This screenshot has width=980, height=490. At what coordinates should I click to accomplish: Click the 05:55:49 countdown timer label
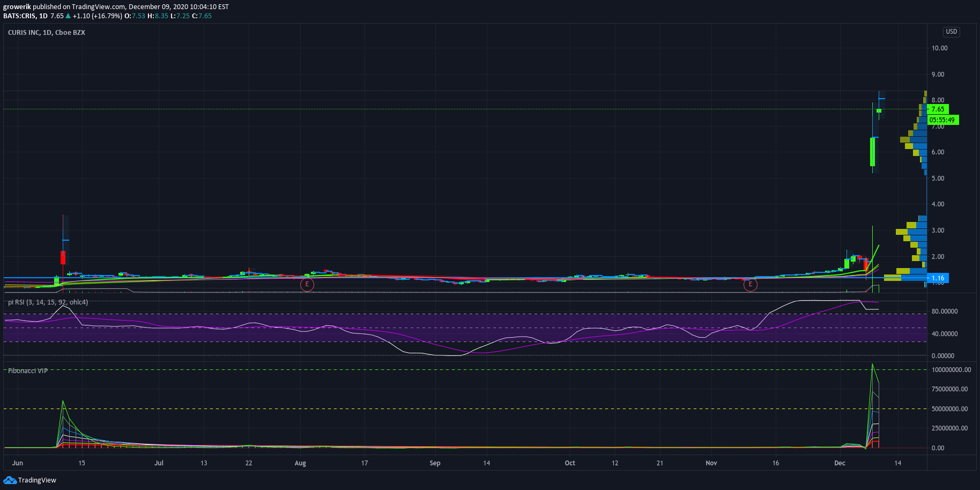[942, 120]
